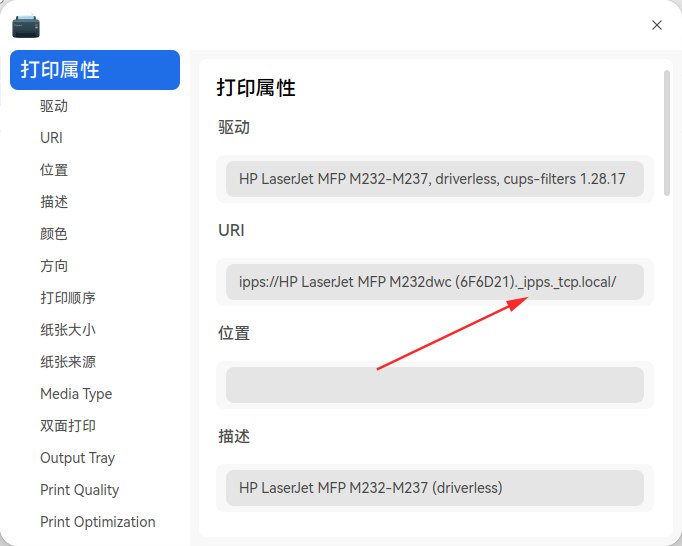Focus the empty 位置 input field
682x546 pixels.
click(x=435, y=385)
